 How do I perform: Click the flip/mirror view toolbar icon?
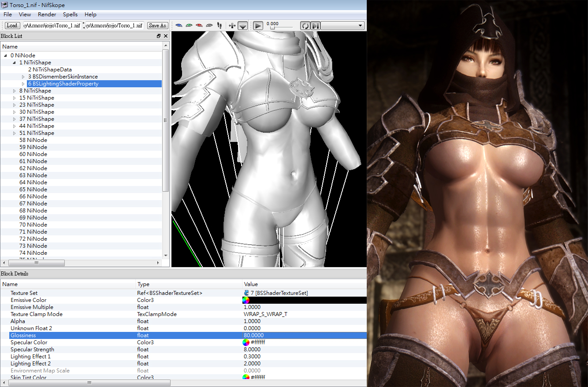pyautogui.click(x=232, y=26)
